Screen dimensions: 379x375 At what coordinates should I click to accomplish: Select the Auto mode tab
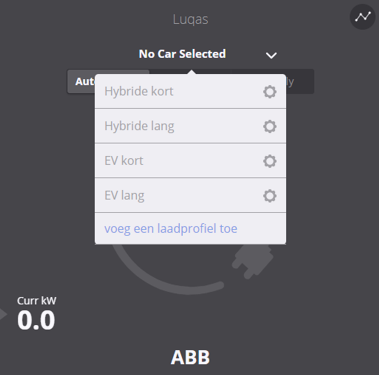81,81
